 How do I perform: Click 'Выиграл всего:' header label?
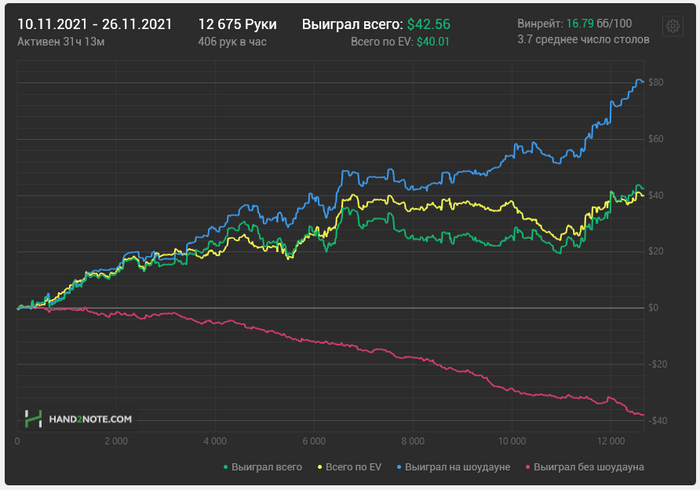coord(352,24)
